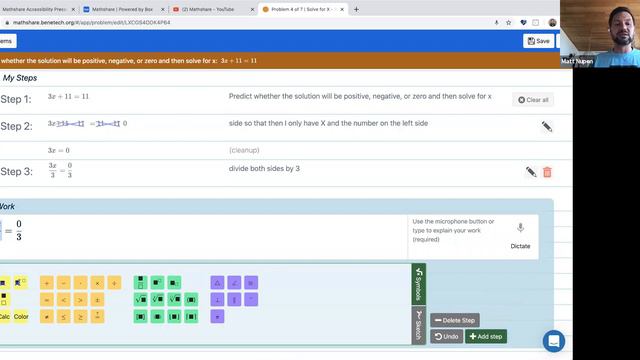Insert the greater-than symbol
Viewport: 640px width, 360px height.
pos(80,300)
